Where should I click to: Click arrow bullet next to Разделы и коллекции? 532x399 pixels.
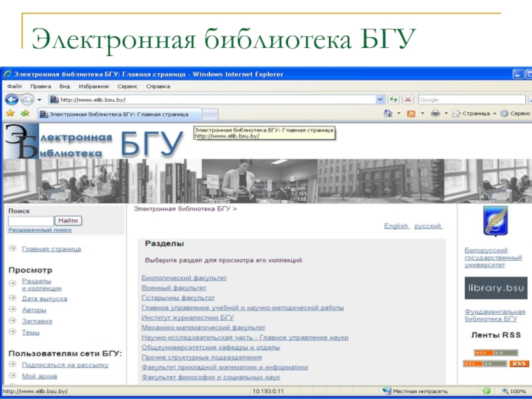13,283
